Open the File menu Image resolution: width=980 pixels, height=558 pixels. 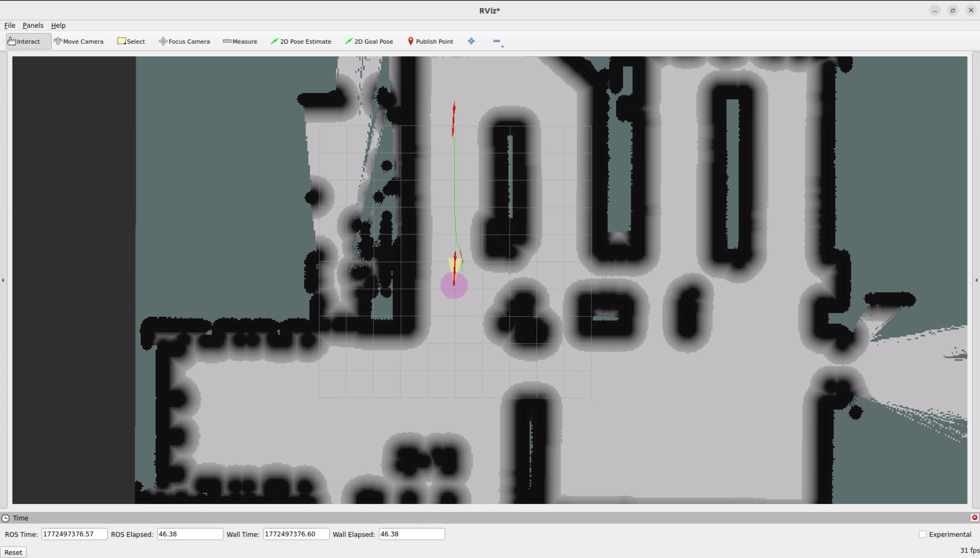tap(10, 26)
